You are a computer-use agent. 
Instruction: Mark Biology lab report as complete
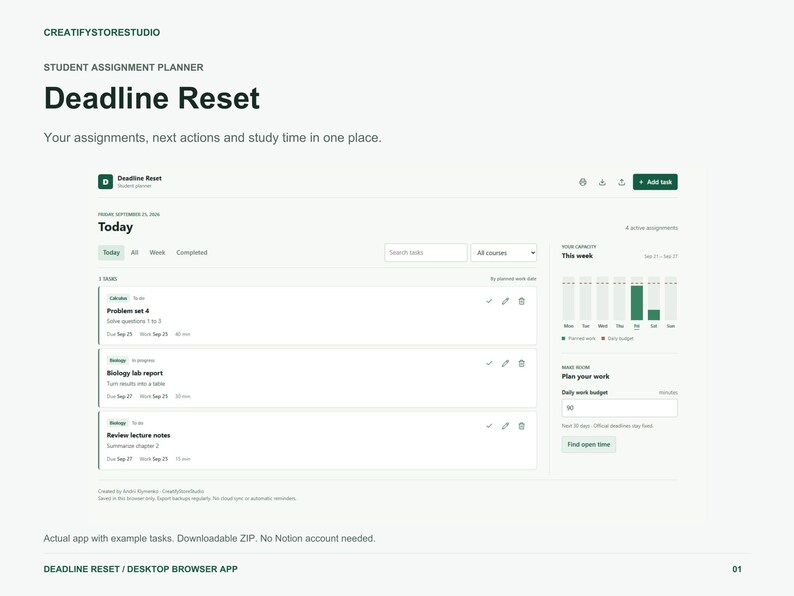point(489,364)
